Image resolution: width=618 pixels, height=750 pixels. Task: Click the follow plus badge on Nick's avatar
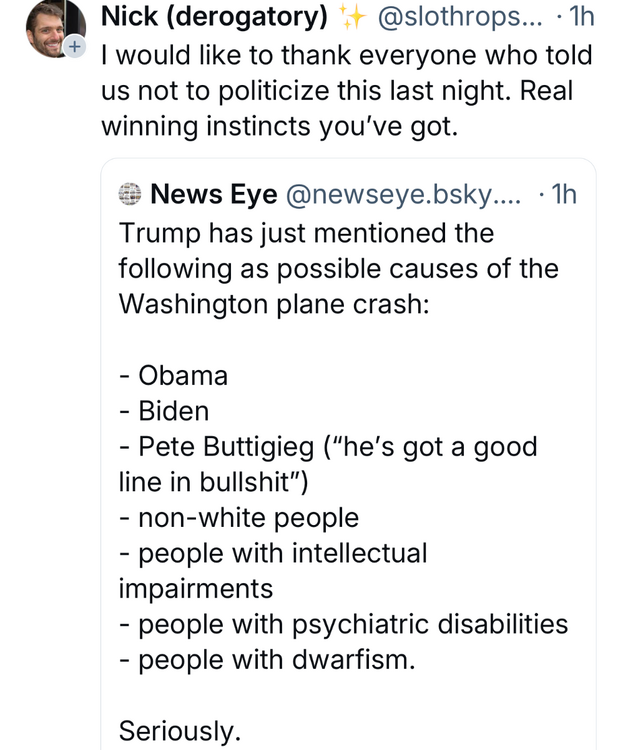click(x=73, y=47)
